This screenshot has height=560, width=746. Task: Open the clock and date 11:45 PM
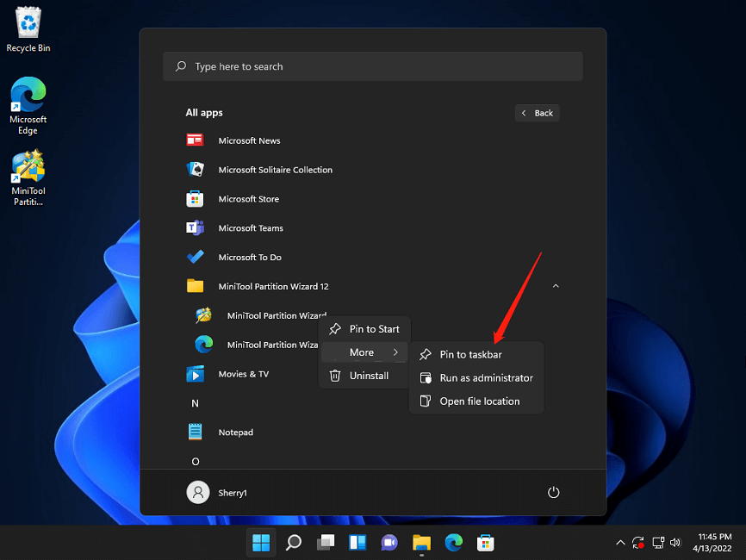(712, 543)
